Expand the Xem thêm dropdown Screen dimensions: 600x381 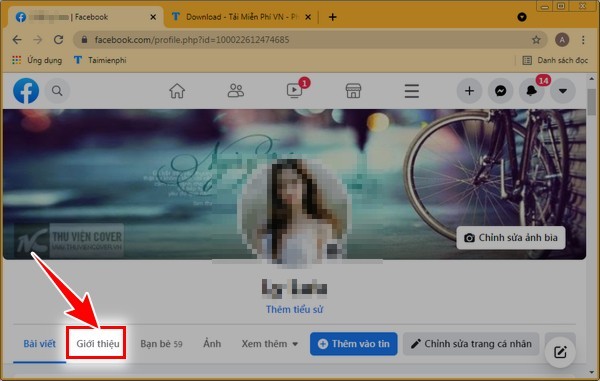point(269,344)
